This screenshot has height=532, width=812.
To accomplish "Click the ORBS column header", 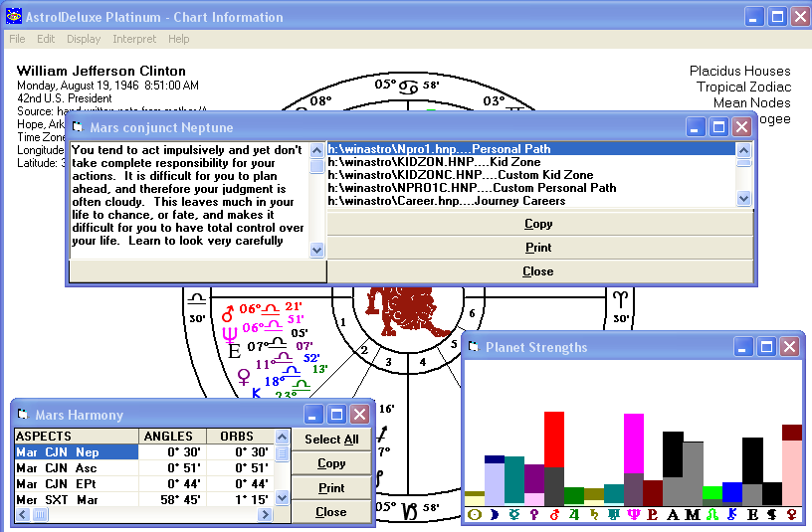I will tap(240, 437).
